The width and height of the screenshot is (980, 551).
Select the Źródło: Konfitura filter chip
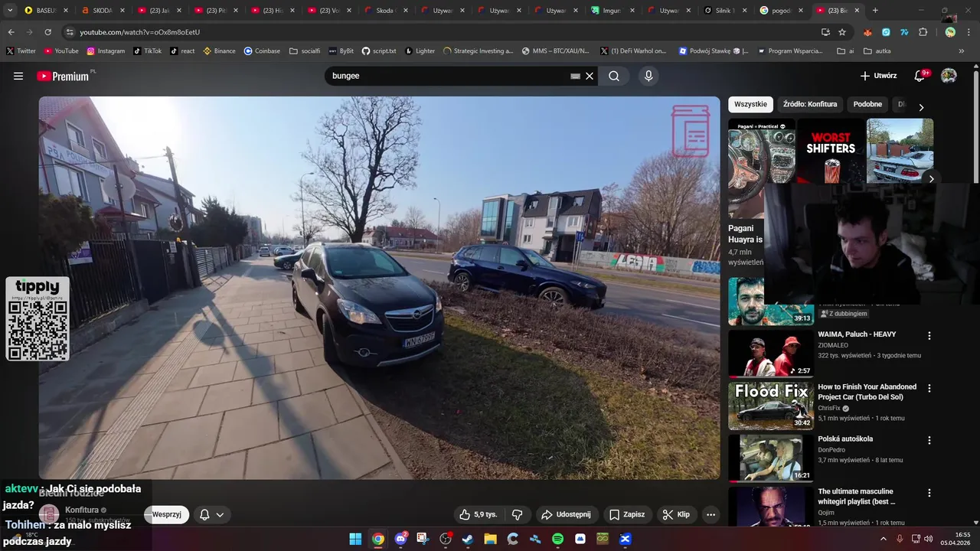pos(810,104)
